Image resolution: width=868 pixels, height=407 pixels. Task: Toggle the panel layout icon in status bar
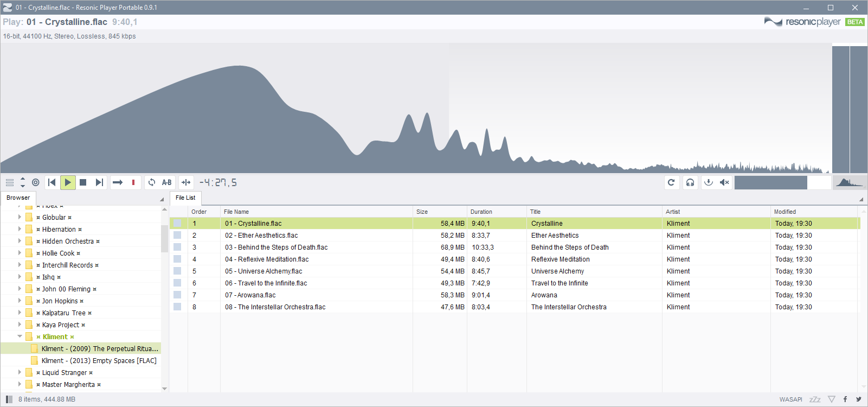[9, 399]
